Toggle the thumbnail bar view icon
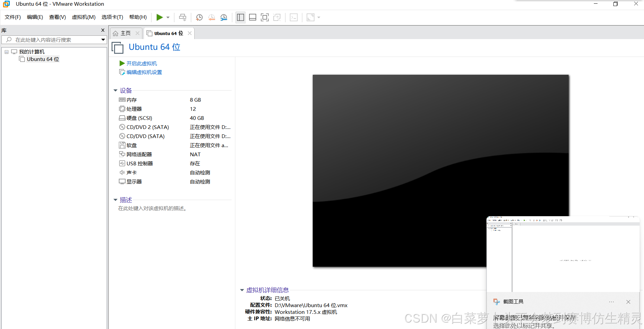Viewport: 644px width, 329px height. click(253, 17)
